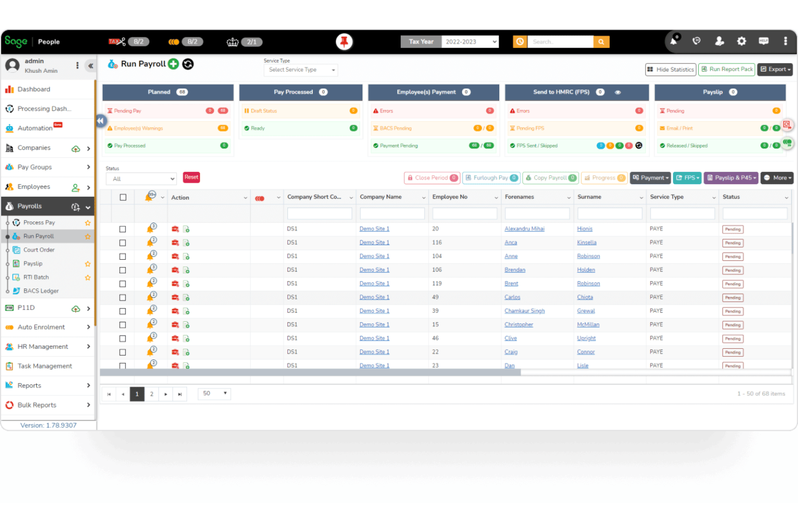Favorite the Process Pay star
The height and width of the screenshot is (532, 798).
[x=87, y=223]
